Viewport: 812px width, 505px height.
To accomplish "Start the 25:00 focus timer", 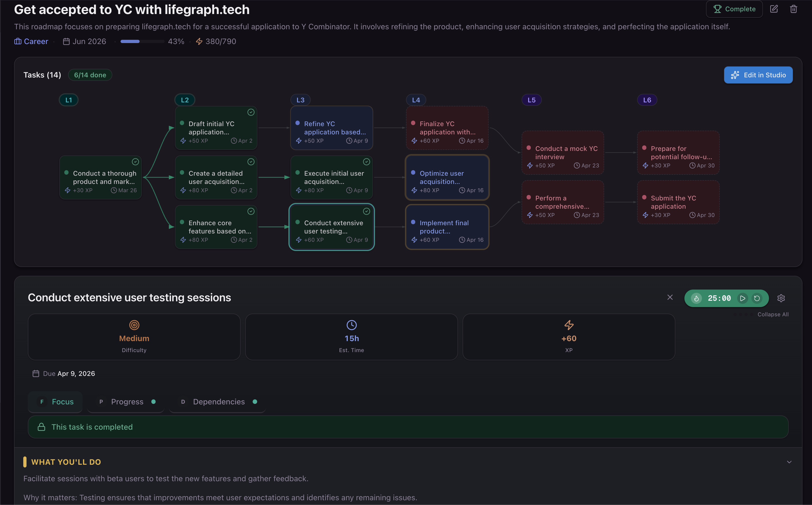I will coord(742,298).
